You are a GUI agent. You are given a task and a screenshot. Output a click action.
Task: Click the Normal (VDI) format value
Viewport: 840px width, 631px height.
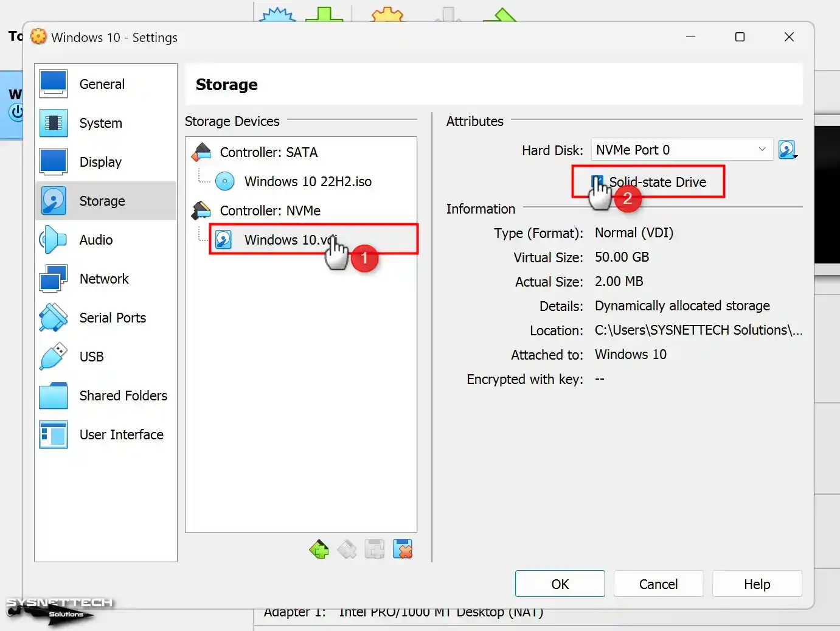[634, 232]
